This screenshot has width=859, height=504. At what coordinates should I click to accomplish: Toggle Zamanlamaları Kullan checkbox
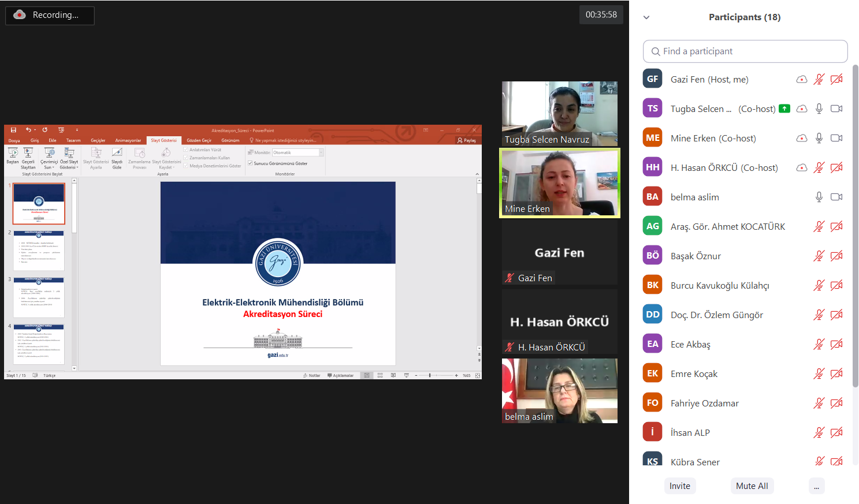[x=186, y=158]
